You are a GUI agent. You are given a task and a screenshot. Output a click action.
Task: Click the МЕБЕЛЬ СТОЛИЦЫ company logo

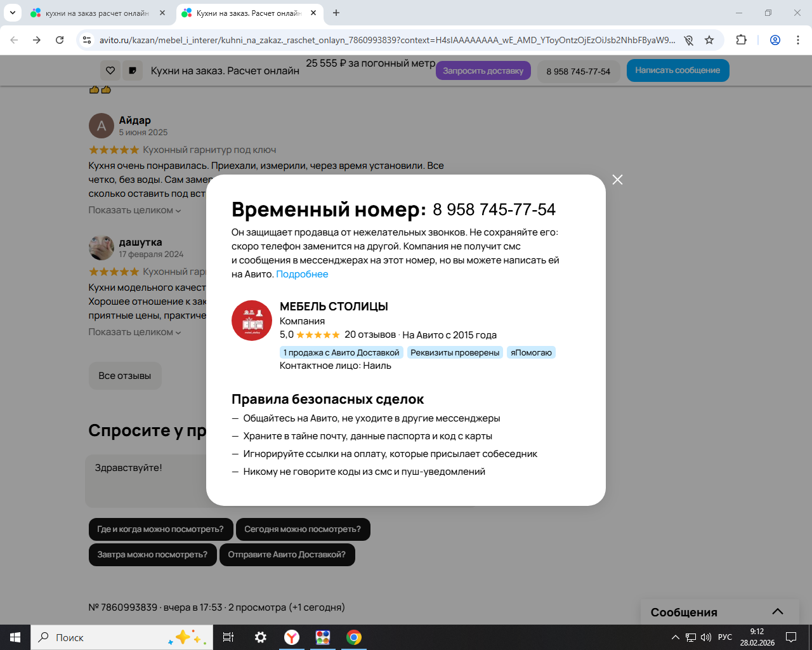252,321
